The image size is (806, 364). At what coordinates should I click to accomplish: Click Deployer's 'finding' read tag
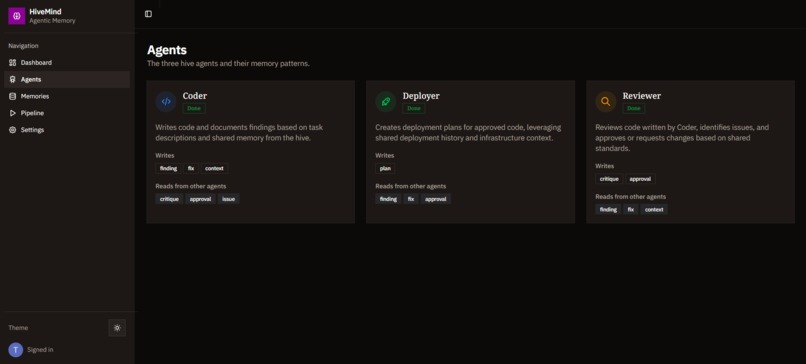[388, 199]
